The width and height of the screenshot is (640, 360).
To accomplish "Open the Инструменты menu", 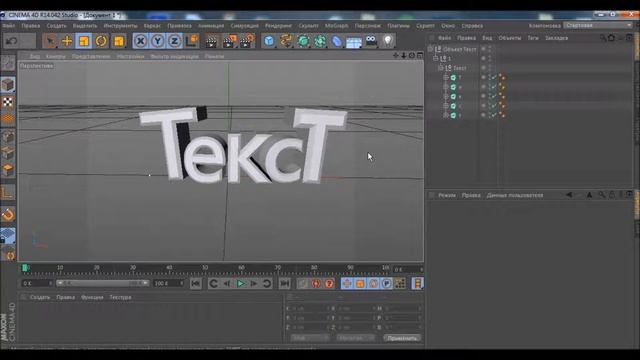I will coord(120,26).
